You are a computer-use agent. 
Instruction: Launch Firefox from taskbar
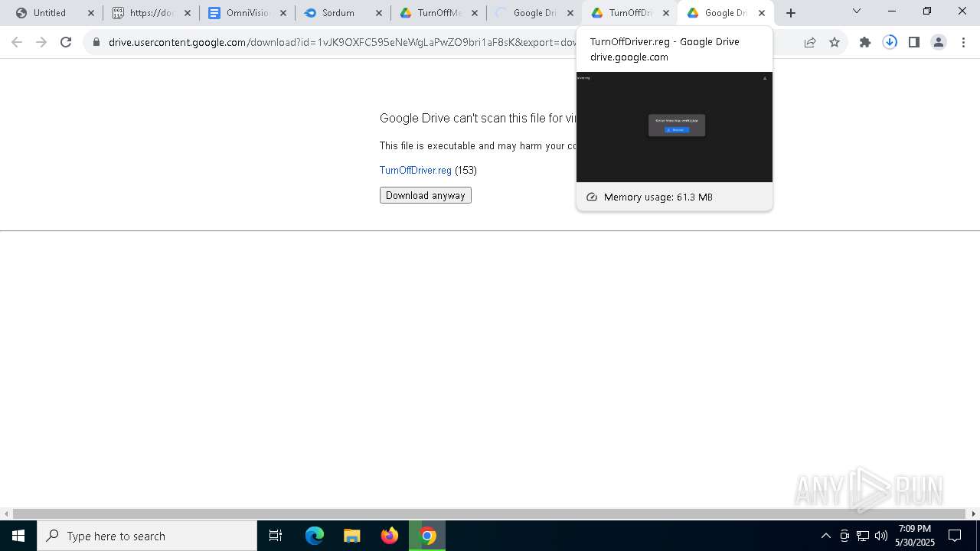[390, 536]
